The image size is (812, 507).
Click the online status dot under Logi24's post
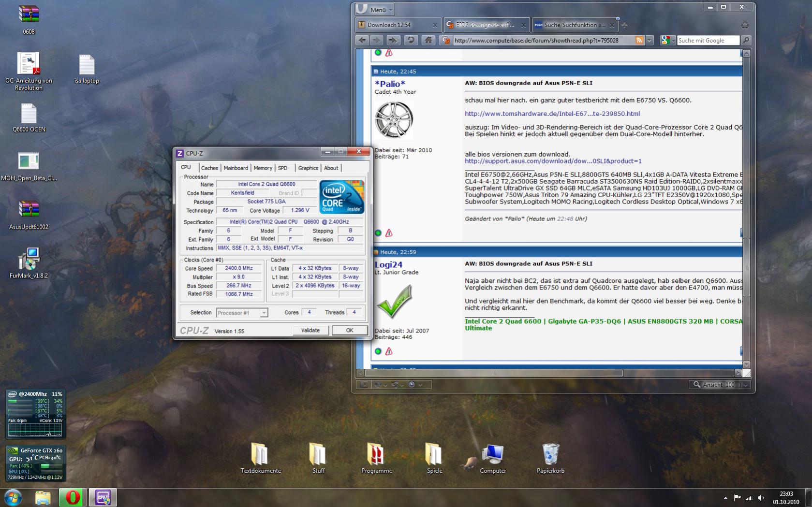[378, 351]
